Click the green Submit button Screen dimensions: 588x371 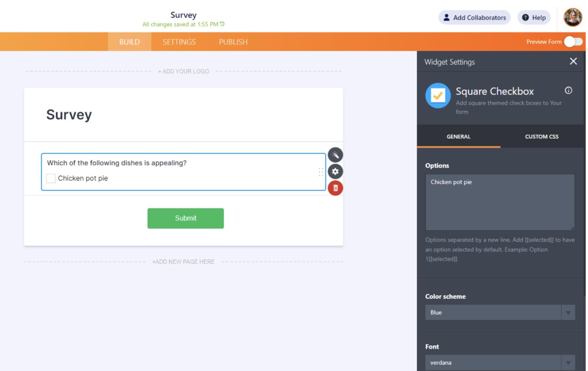coord(185,218)
